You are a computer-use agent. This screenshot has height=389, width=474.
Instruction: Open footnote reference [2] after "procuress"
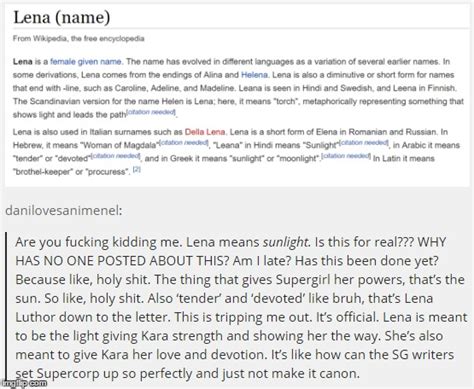(x=137, y=169)
